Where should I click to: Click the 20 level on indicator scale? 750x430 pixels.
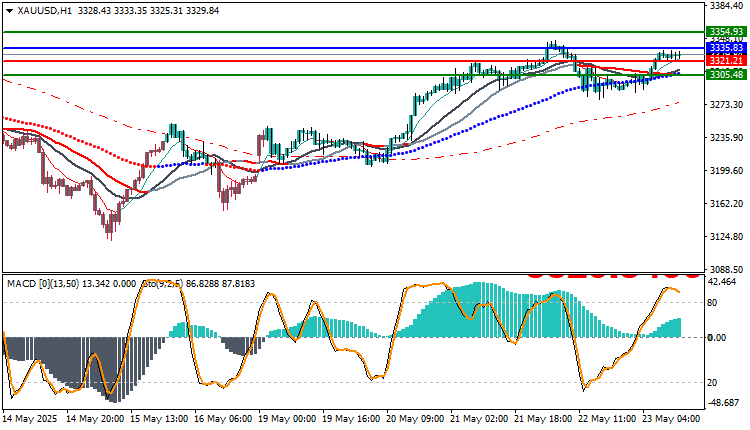pyautogui.click(x=712, y=383)
